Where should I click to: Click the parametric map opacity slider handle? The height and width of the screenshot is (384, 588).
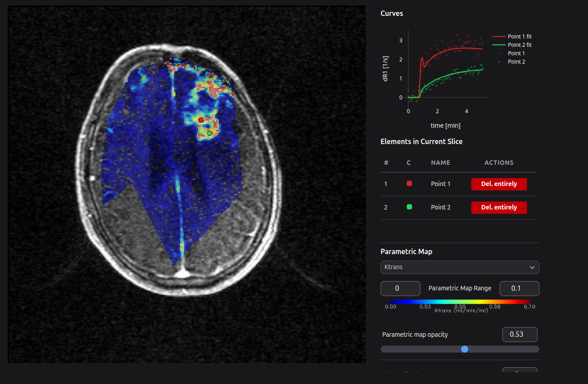click(x=465, y=349)
